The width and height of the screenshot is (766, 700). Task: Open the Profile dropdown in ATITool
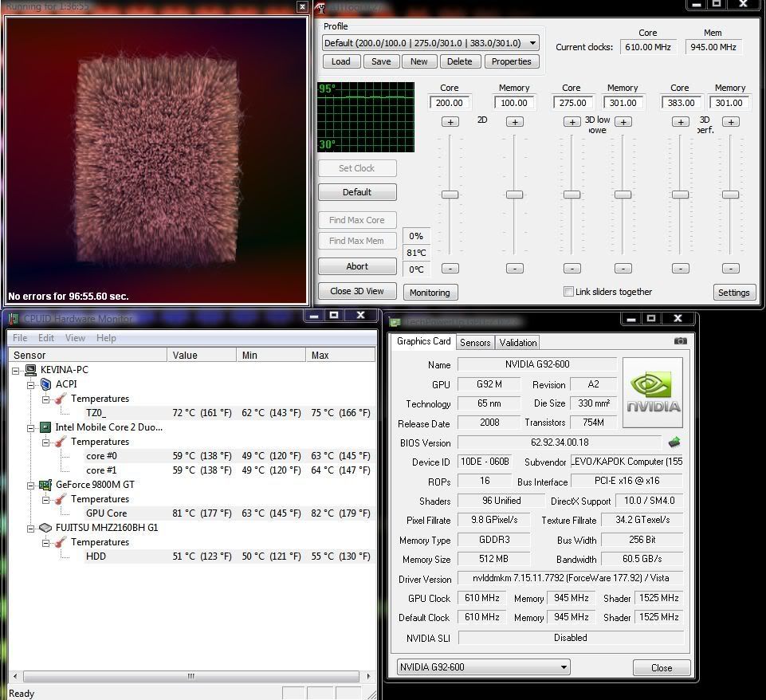click(533, 43)
